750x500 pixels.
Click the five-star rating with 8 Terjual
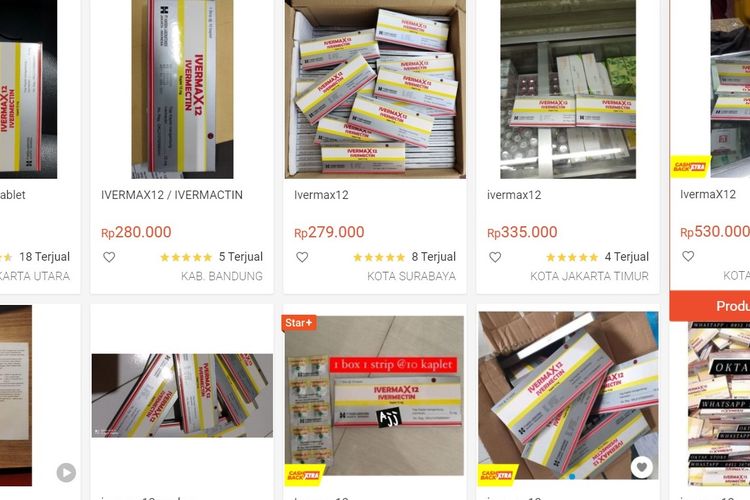click(x=379, y=257)
